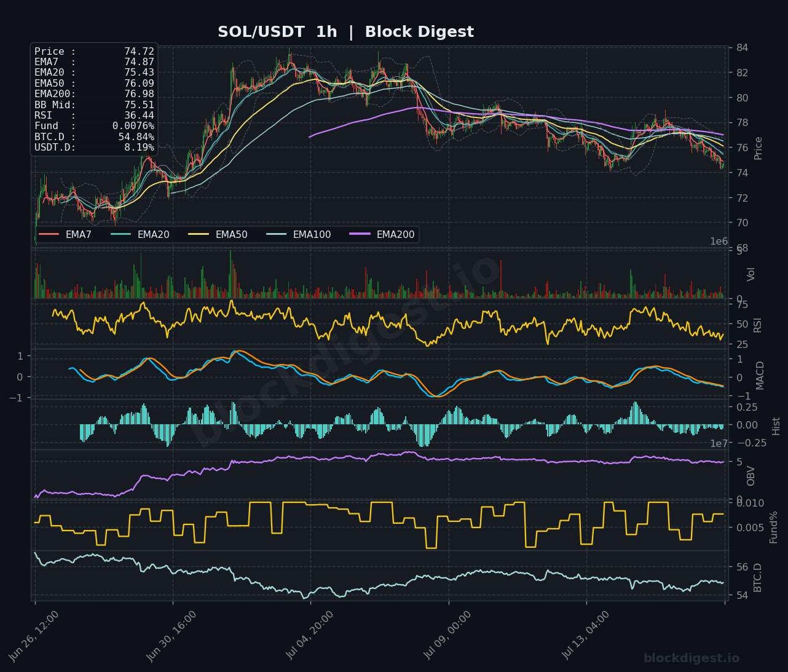
Task: Click the 78 price axis tick
Action: click(x=742, y=123)
